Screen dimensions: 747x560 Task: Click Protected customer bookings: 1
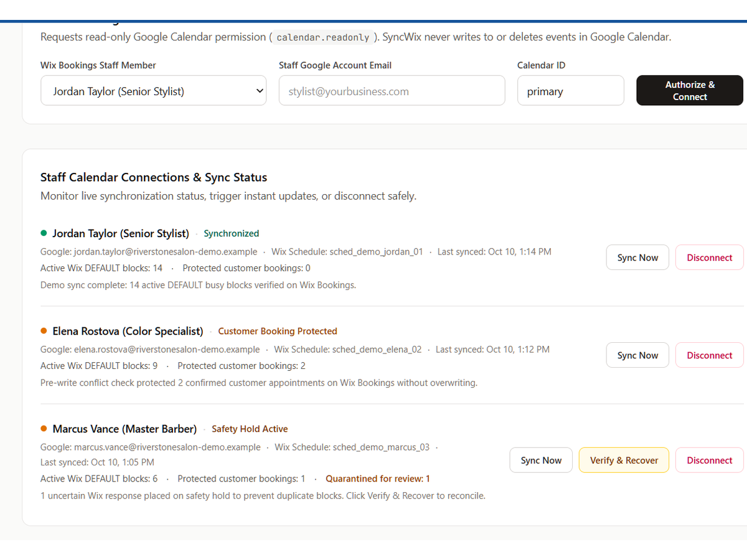[242, 478]
